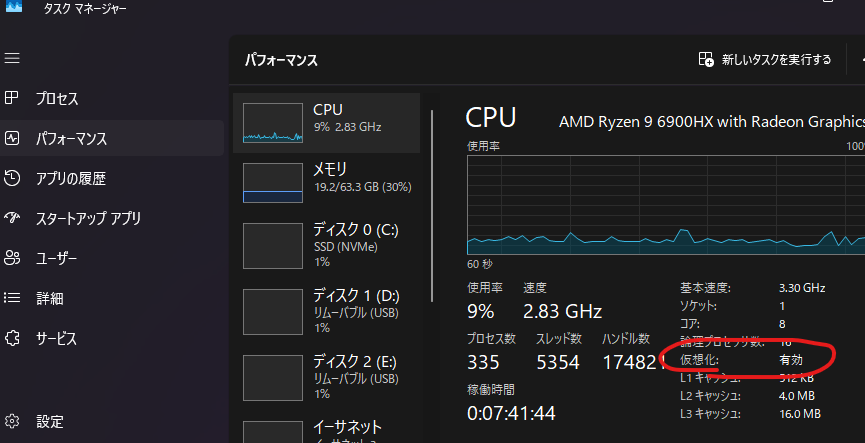Select the パフォーマンス sidebar icon
This screenshot has height=443, width=865.
(x=12, y=139)
